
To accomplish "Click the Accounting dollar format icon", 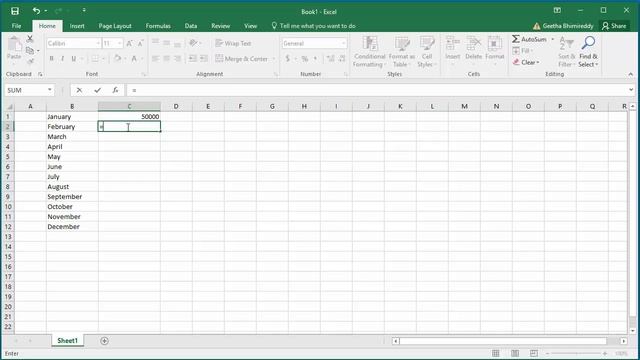I will (x=288, y=59).
